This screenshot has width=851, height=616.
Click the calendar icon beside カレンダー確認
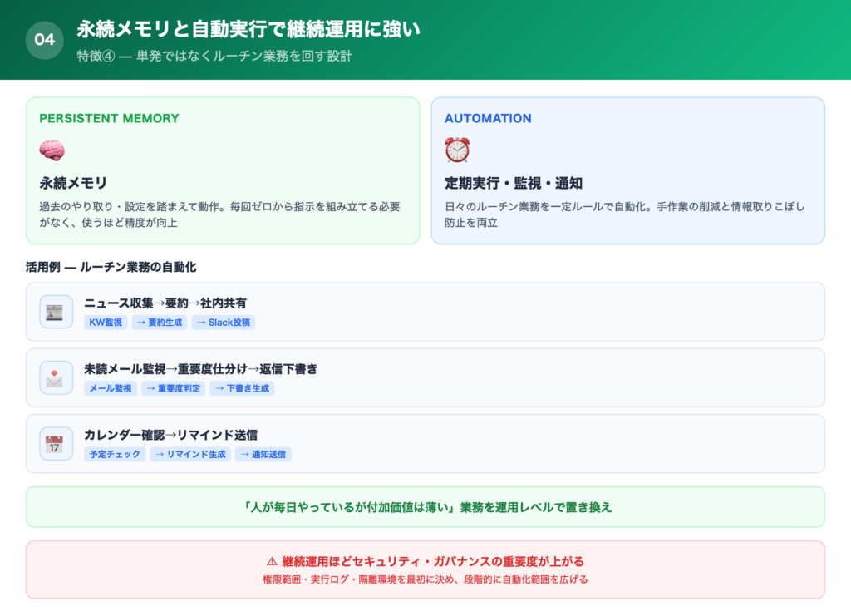point(56,444)
